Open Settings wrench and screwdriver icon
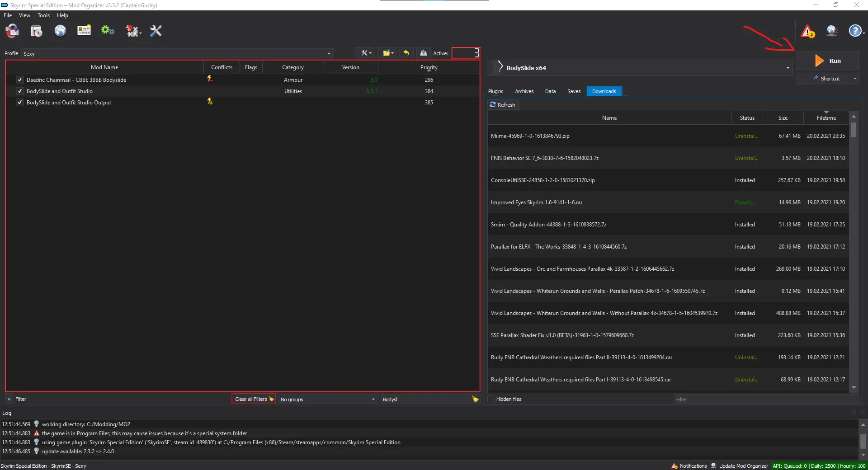Image resolution: width=868 pixels, height=470 pixels. (156, 31)
